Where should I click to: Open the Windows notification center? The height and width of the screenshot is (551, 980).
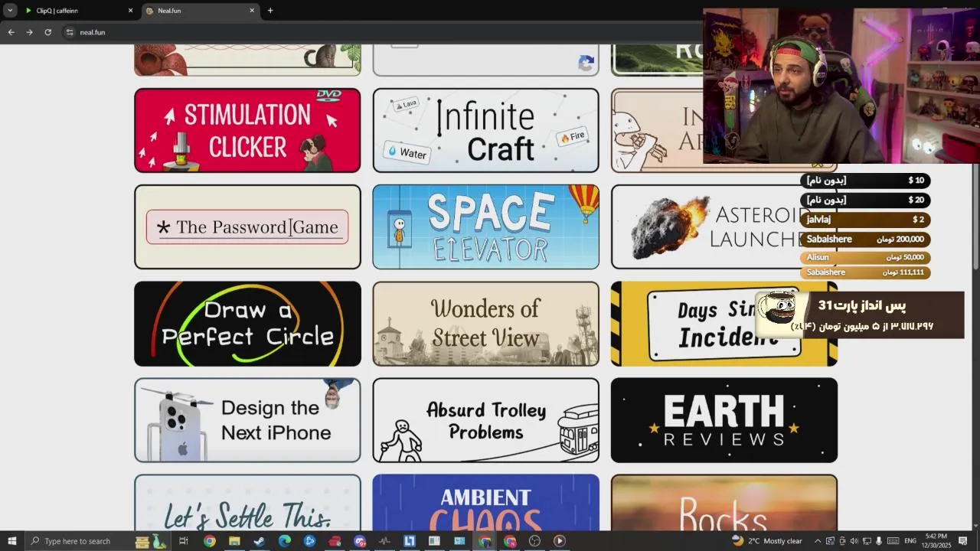pyautogui.click(x=963, y=541)
